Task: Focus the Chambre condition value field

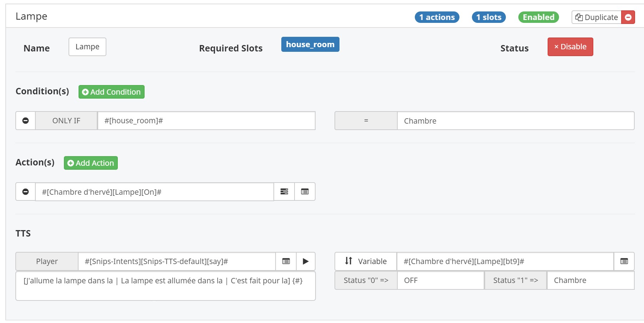Action: coord(516,121)
